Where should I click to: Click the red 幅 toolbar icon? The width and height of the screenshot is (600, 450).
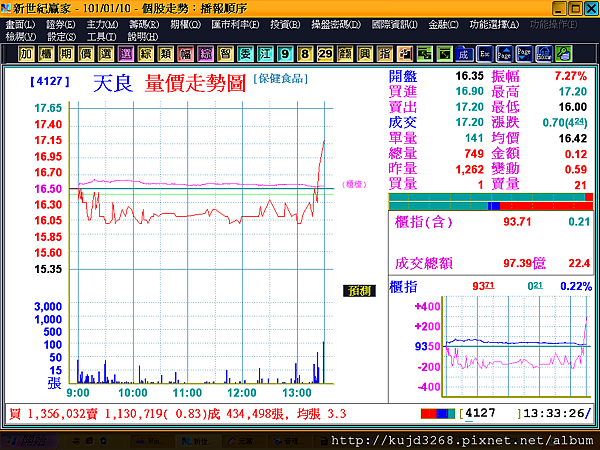coord(186,54)
